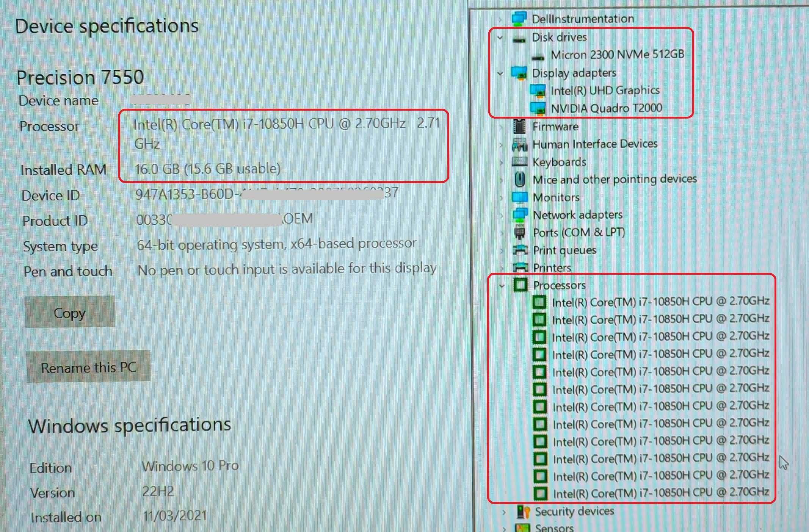The image size is (809, 532).
Task: Click the Rename this PC button
Action: point(88,366)
